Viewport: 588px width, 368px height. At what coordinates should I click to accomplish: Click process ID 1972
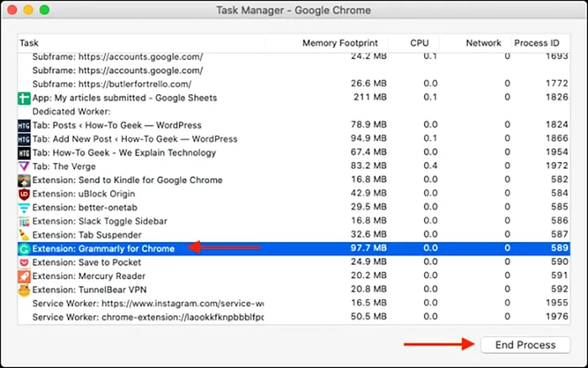click(x=557, y=166)
